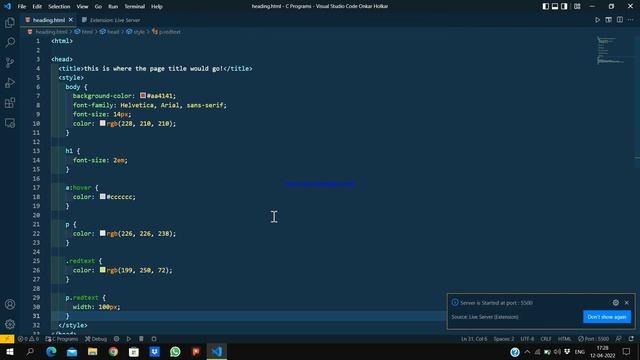Click the status bar build gear icon

point(116,339)
